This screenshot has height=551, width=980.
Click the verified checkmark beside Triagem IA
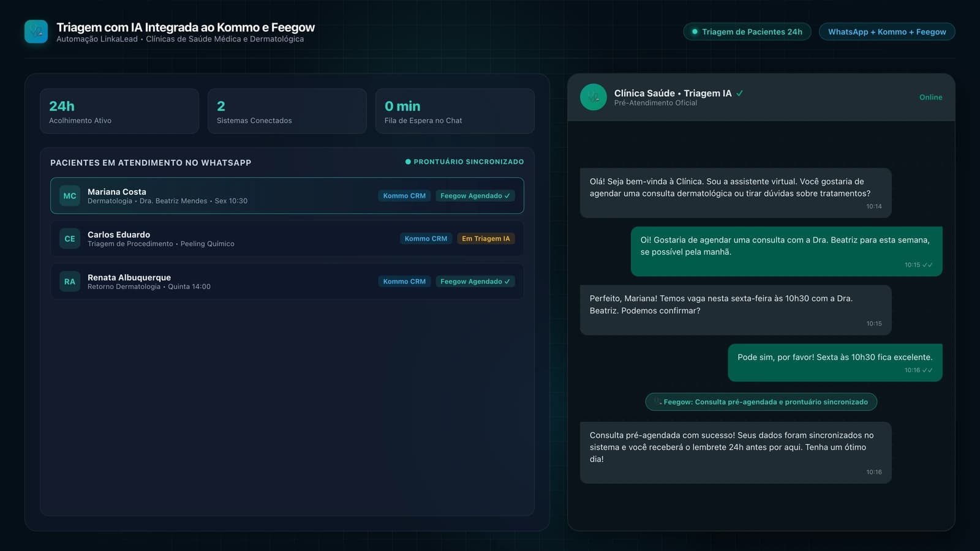[x=740, y=93]
